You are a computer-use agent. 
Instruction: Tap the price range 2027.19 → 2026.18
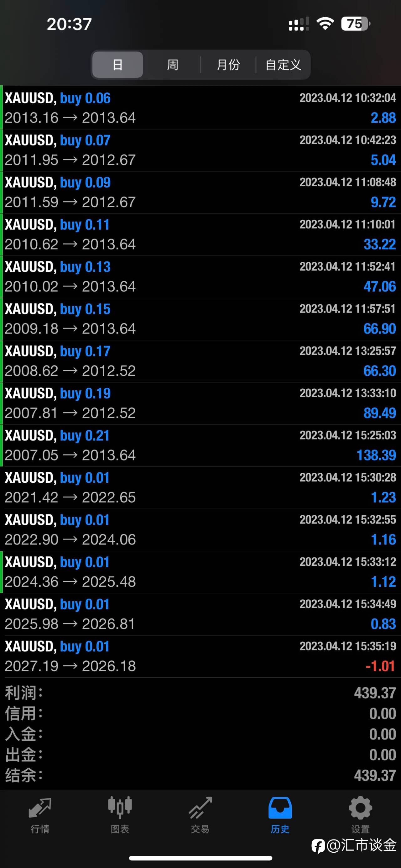tap(70, 666)
